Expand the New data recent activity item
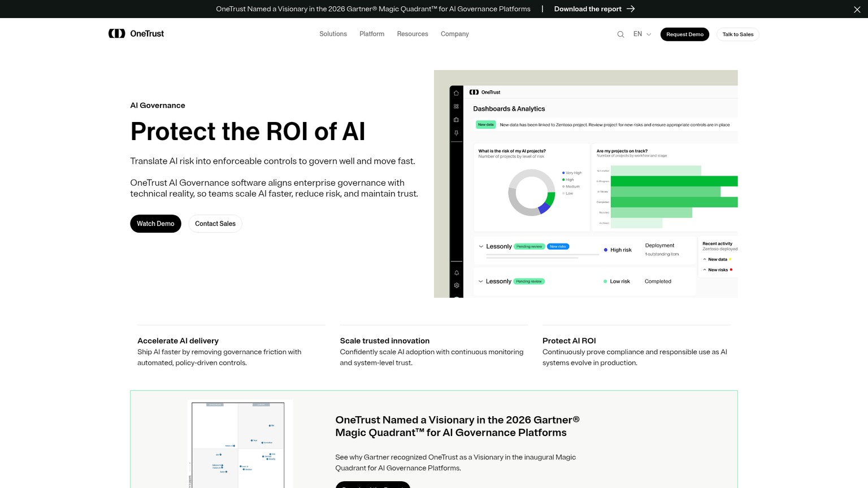The image size is (868, 488). (x=705, y=259)
